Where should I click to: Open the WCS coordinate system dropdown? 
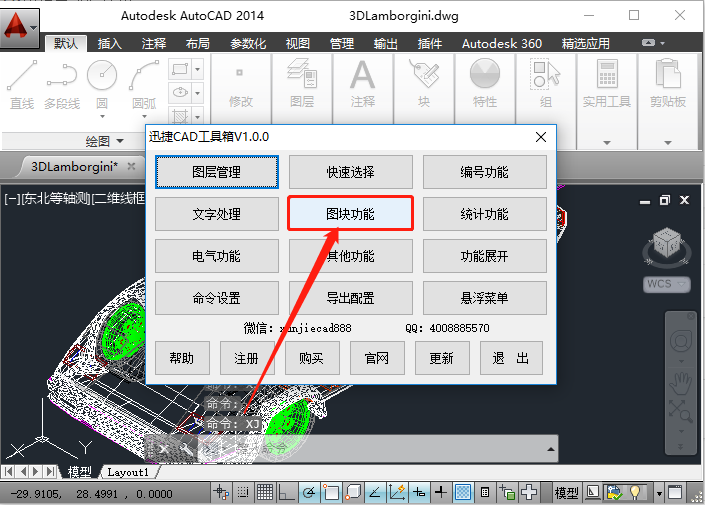666,284
